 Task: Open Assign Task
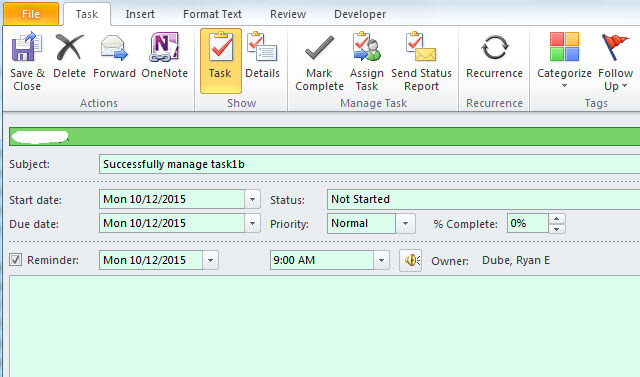(367, 62)
